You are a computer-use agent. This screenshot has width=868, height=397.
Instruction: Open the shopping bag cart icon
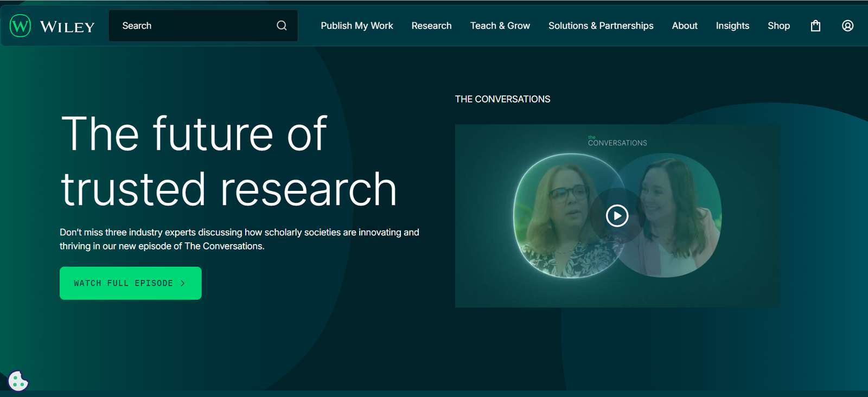click(x=815, y=25)
